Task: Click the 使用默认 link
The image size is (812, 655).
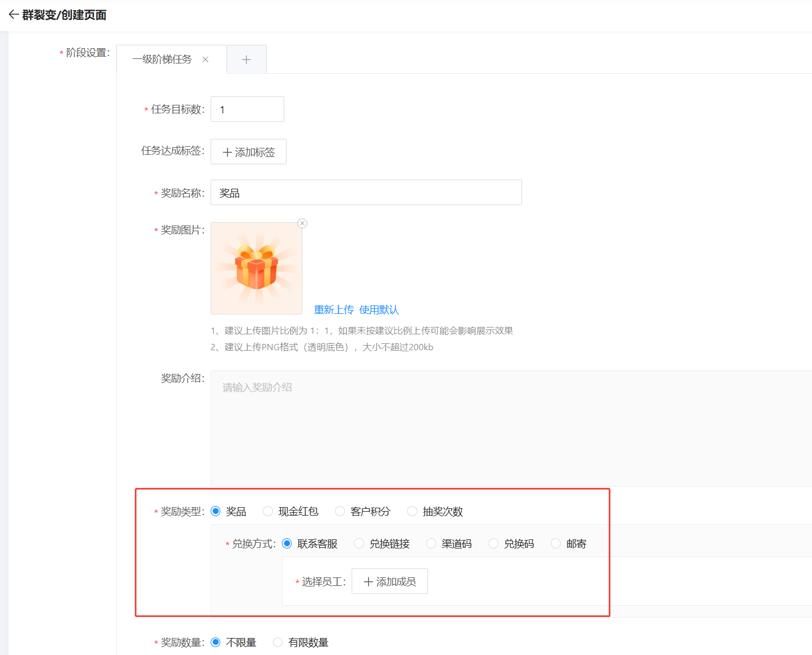Action: point(379,310)
